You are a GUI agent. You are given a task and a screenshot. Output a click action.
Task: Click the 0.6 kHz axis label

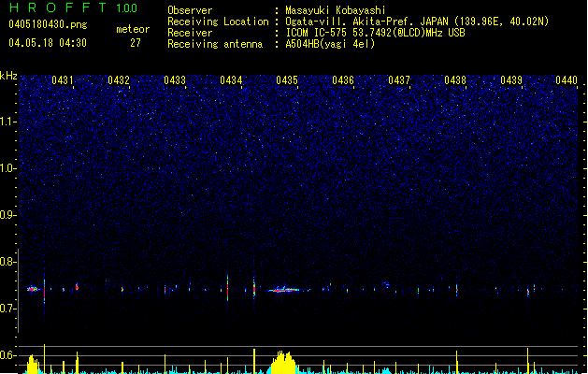point(8,355)
